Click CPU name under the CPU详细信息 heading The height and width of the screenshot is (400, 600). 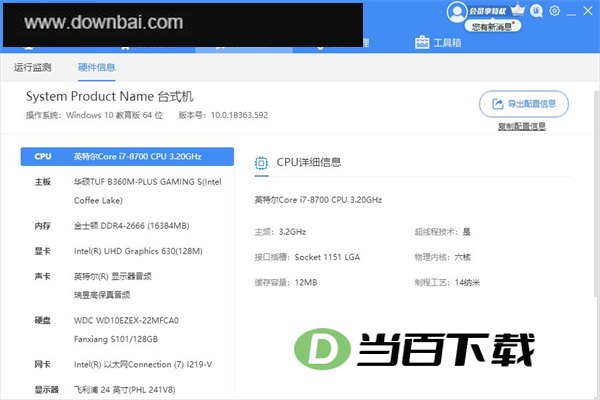pos(318,200)
